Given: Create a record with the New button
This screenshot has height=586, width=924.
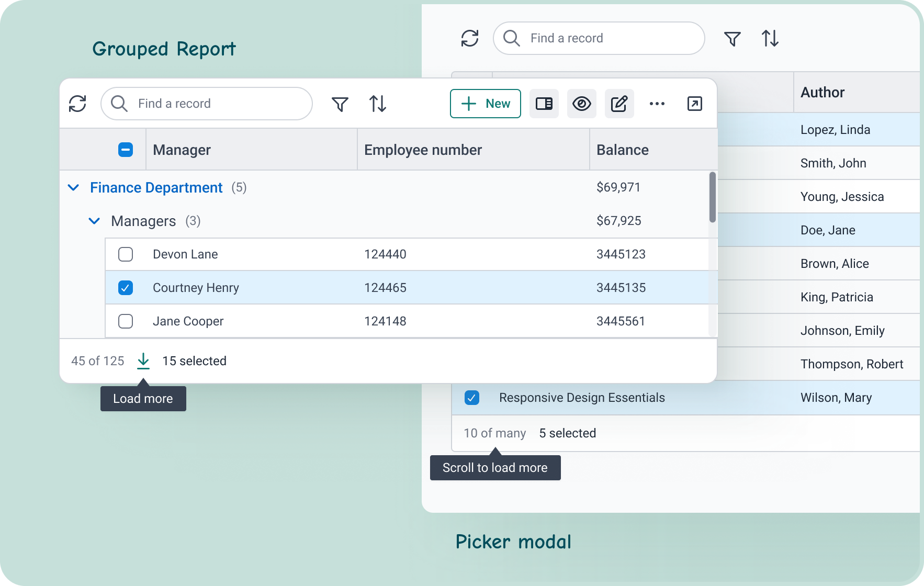Looking at the screenshot, I should coord(484,104).
